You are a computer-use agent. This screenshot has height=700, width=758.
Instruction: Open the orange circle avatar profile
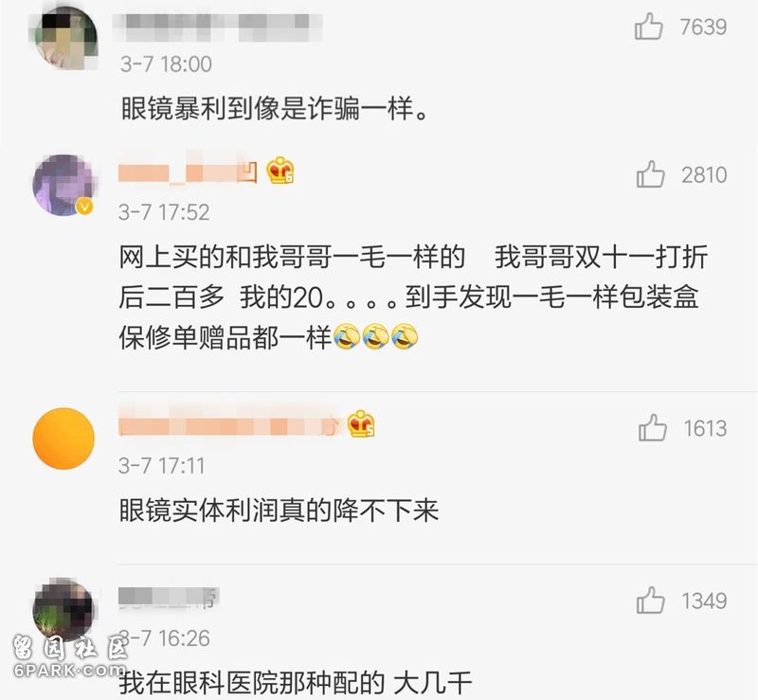pos(63,439)
